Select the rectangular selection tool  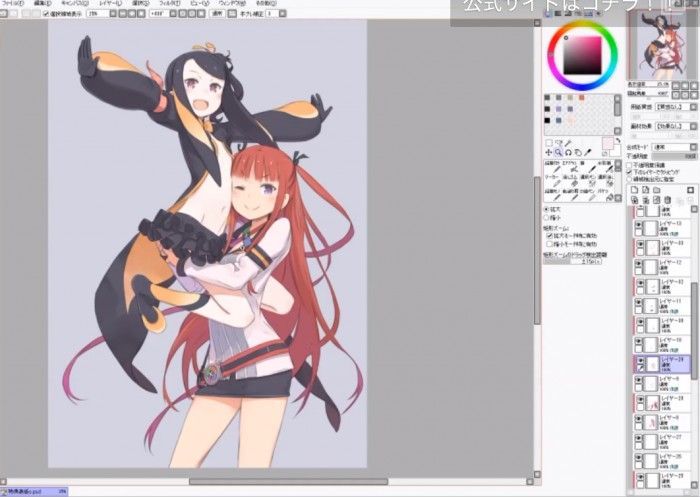click(549, 143)
